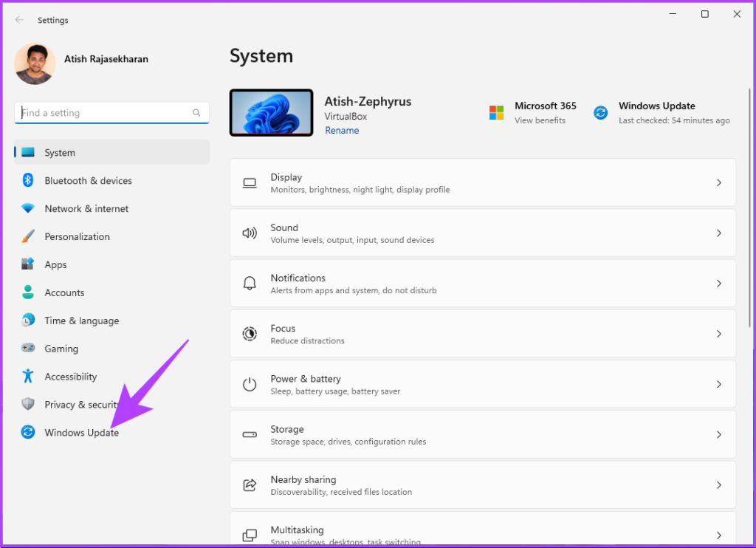
Task: Click the Bluetooth & devices icon in sidebar
Action: pos(28,180)
